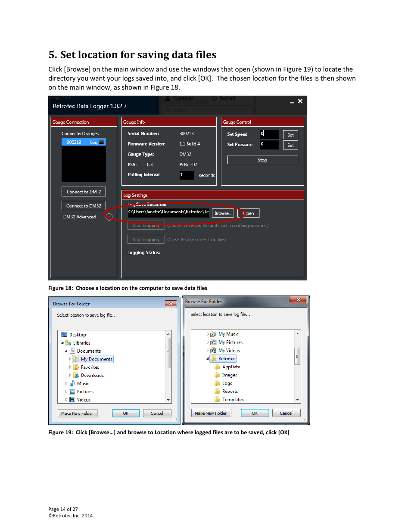Click My Videos shortcut folder icon
This screenshot has width=411, height=532.
click(213, 350)
